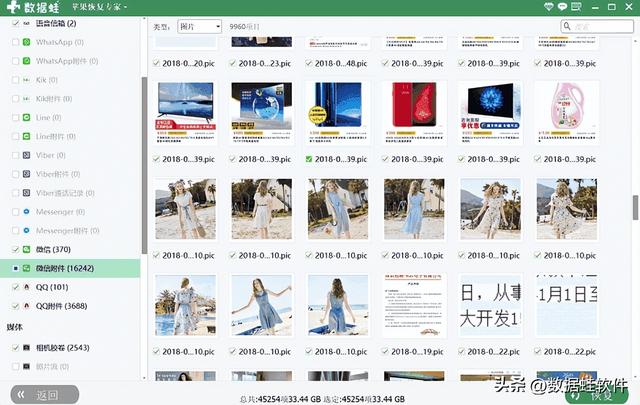Select QQ (101) category in sidebar

(50, 287)
